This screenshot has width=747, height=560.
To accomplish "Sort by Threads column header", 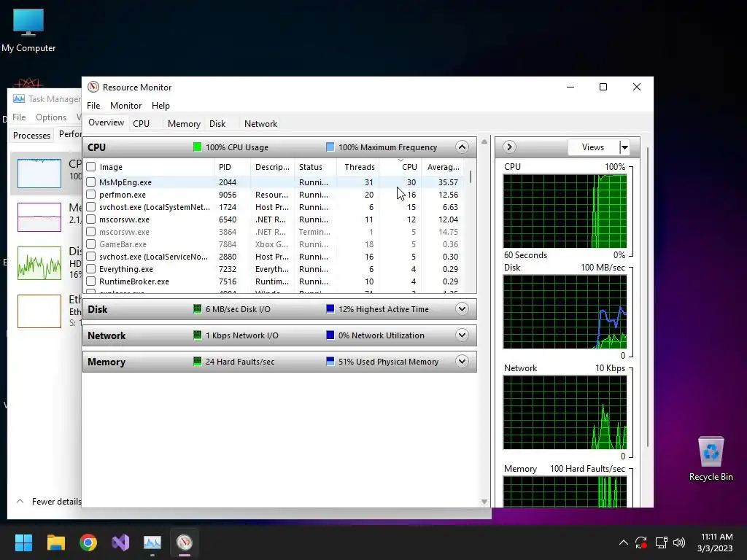I will [359, 167].
